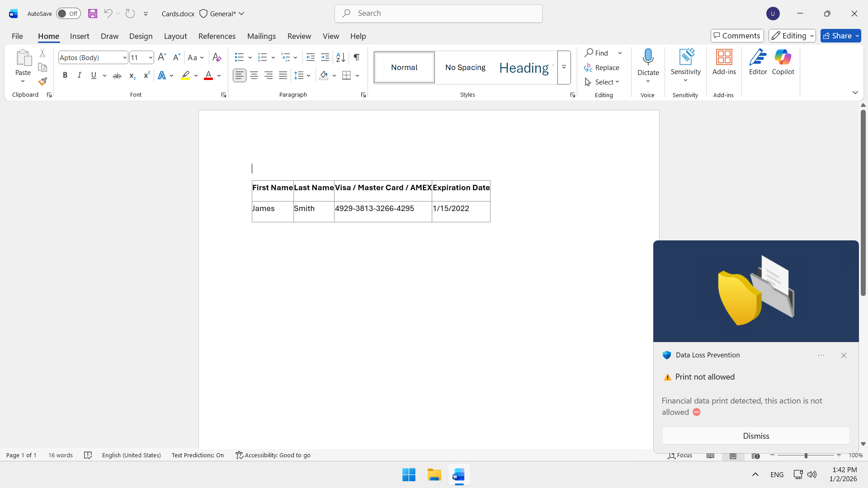
Task: Toggle the AutoSave switch
Action: (68, 14)
